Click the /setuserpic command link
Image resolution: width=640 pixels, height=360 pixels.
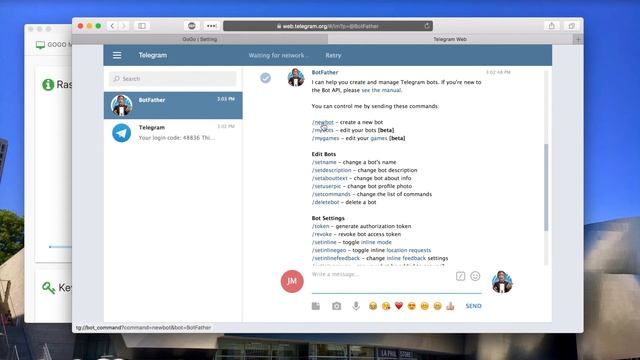click(326, 186)
